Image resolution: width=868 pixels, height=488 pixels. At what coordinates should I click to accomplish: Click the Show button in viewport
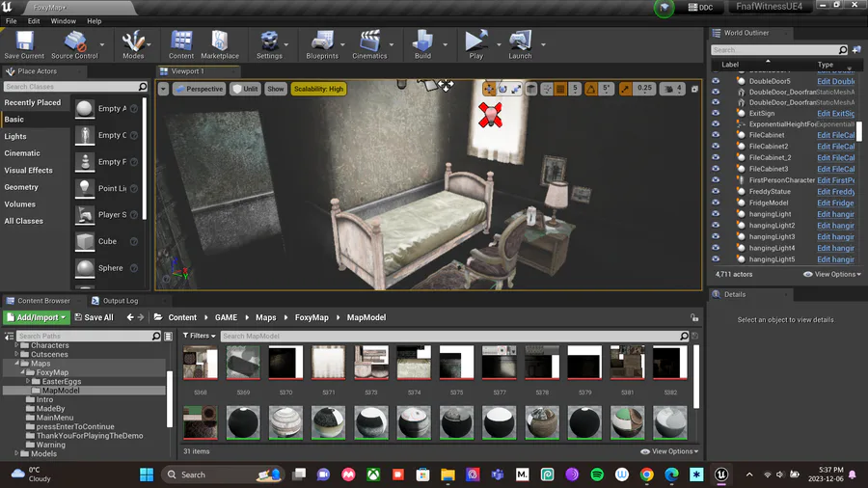coord(275,89)
